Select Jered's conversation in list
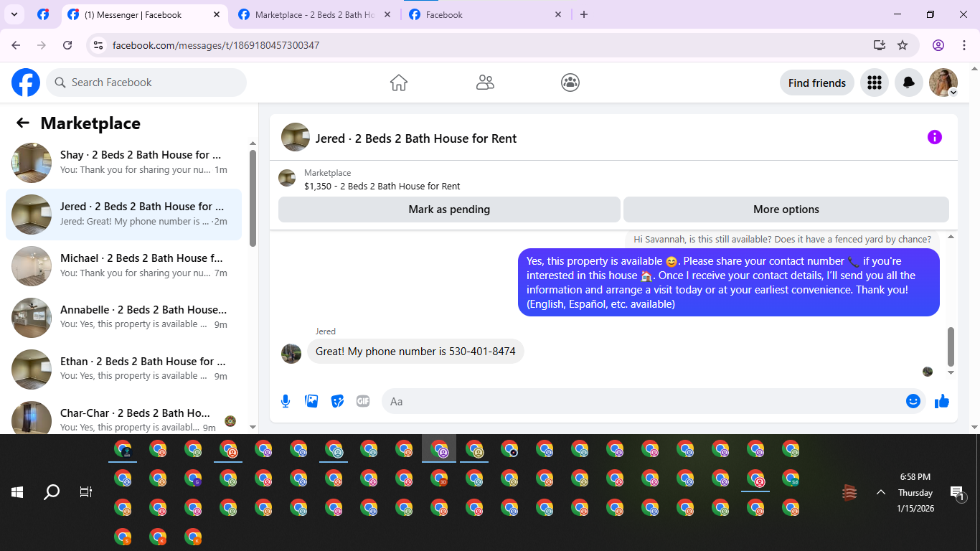This screenshot has width=980, height=551. tap(124, 215)
